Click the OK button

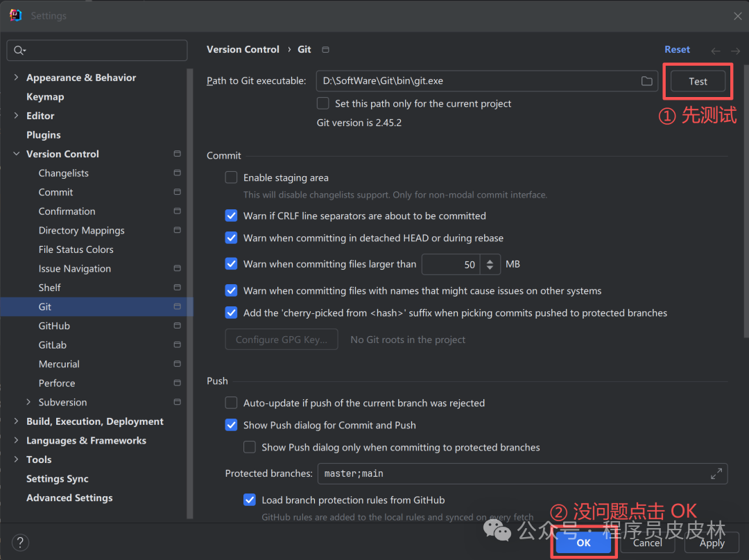(583, 543)
